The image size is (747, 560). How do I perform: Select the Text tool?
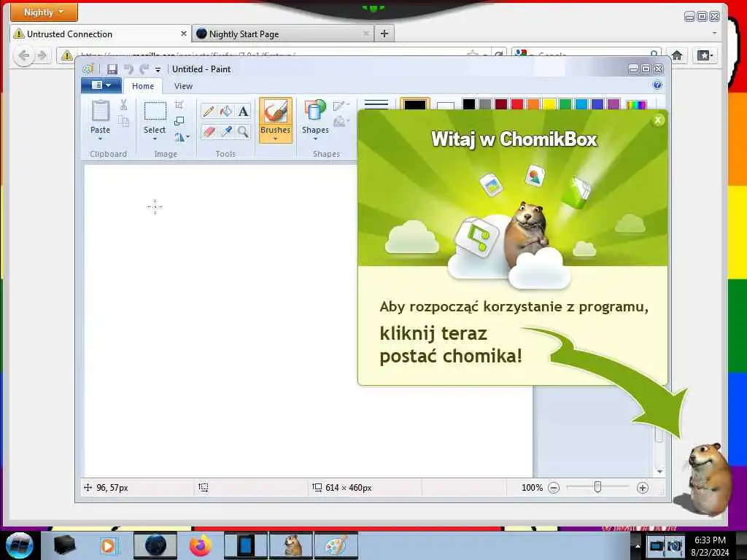click(x=244, y=111)
